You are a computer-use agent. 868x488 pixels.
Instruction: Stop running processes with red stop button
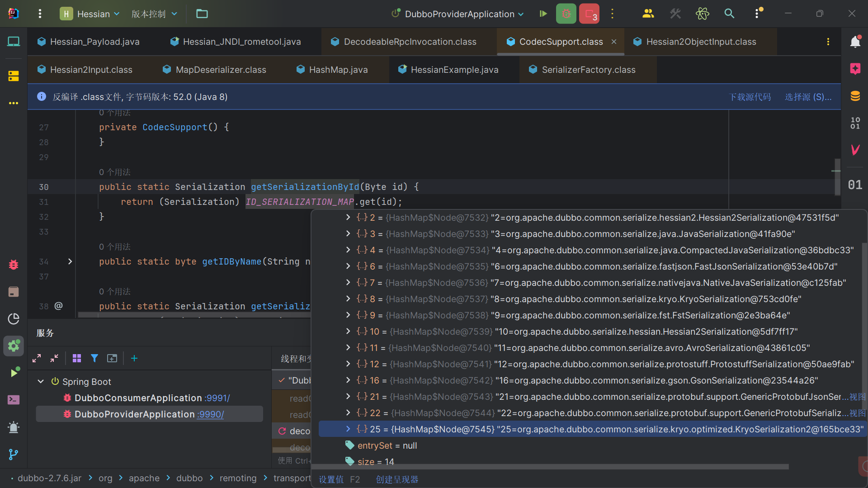pyautogui.click(x=589, y=14)
